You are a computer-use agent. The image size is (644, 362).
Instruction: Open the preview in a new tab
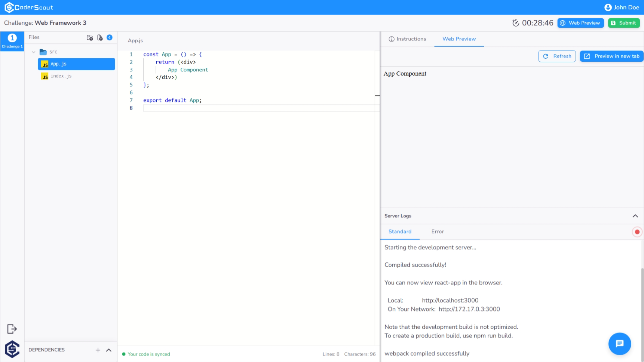611,56
